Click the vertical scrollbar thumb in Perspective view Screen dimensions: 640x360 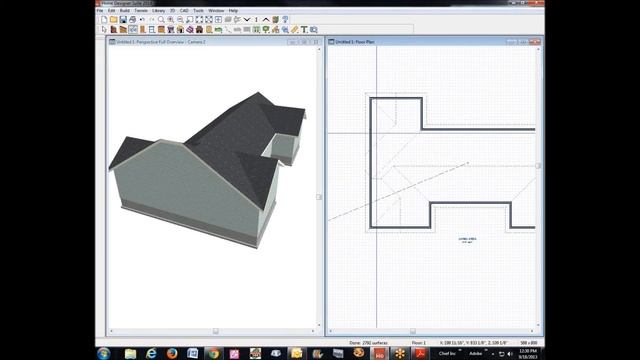319,197
